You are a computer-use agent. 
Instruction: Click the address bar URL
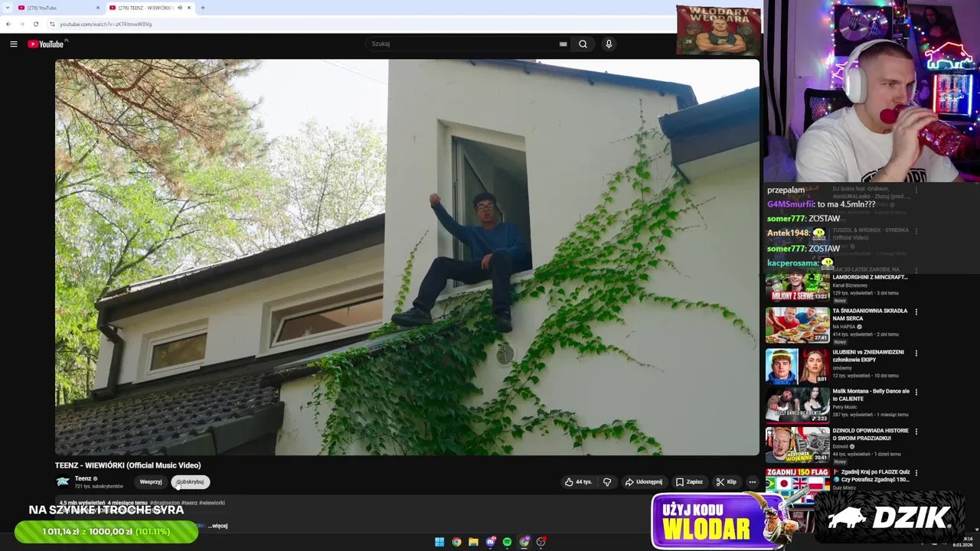point(106,24)
